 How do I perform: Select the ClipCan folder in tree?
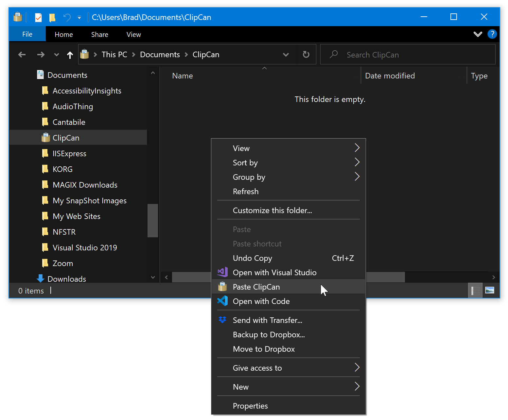point(78,138)
